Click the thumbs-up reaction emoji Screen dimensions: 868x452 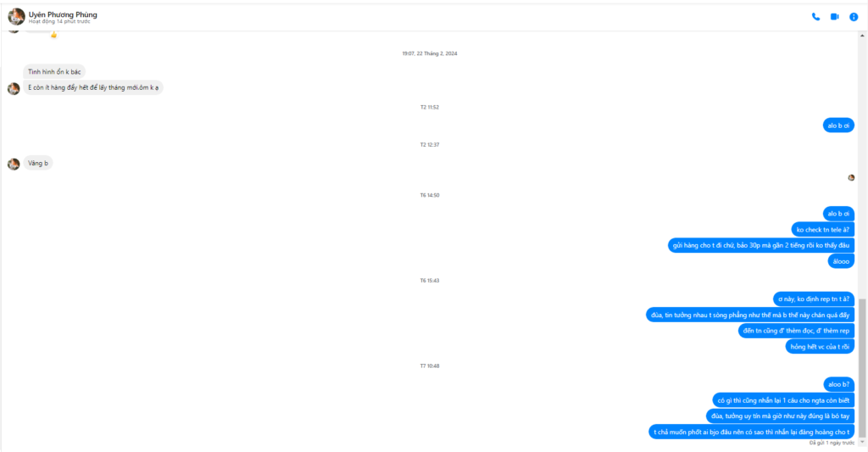(x=53, y=34)
